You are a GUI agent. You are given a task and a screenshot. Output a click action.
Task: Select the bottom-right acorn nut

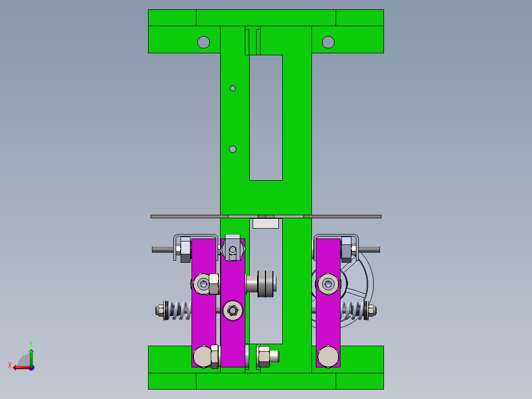[328, 357]
